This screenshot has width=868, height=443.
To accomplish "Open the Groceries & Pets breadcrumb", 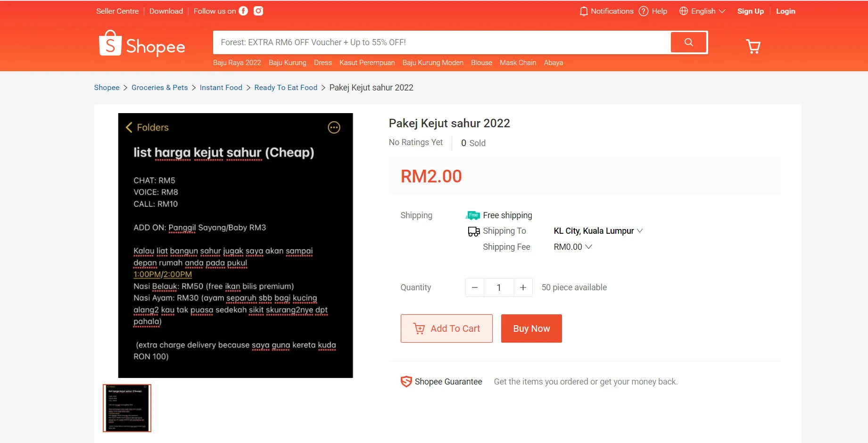I will [159, 88].
